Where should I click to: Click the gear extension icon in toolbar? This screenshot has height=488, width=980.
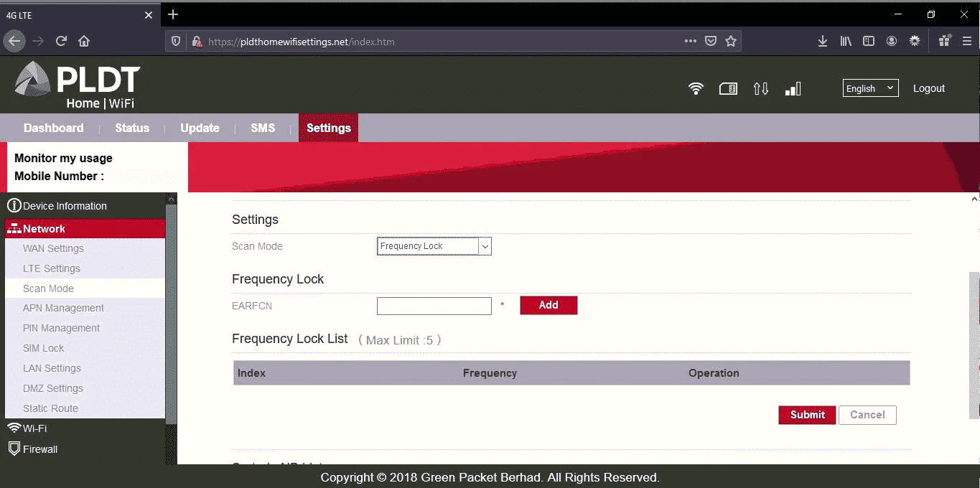tap(915, 42)
